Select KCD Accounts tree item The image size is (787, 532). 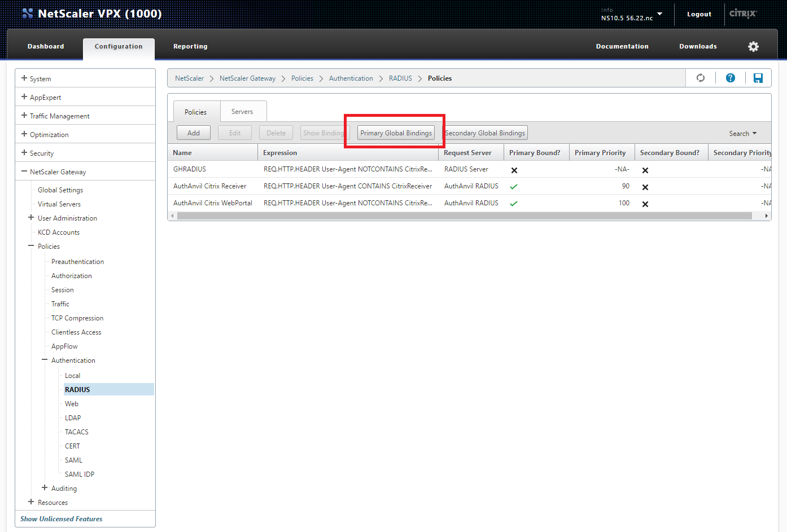click(x=59, y=232)
